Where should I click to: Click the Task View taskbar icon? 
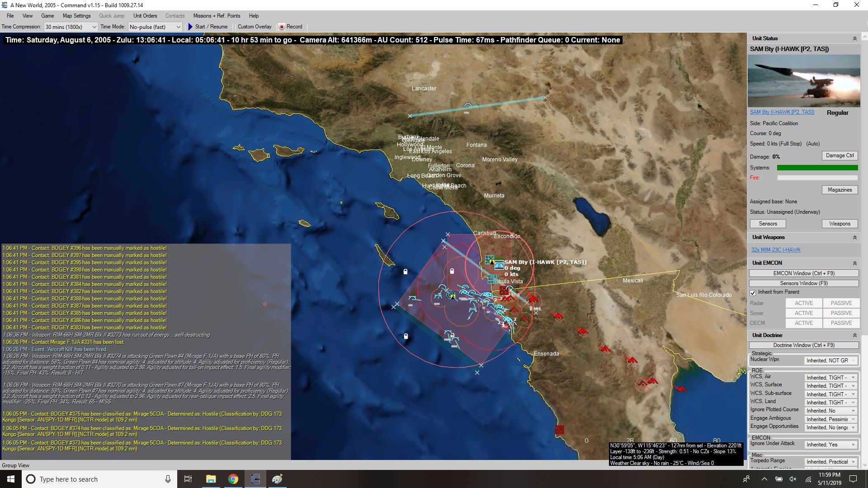pos(188,479)
